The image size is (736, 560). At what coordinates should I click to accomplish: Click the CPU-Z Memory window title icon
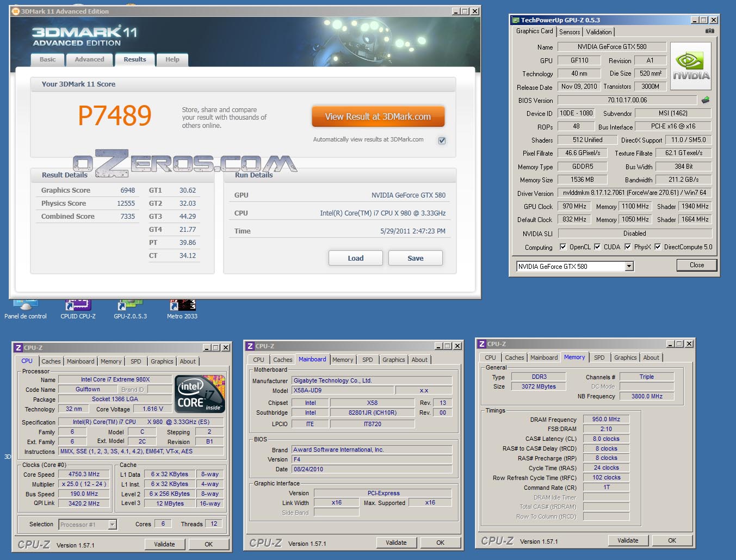pos(481,344)
